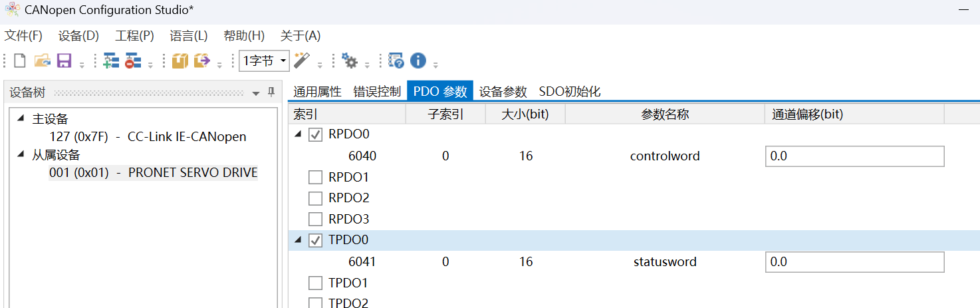Minimize the CANopen Configuration Studio window

pyautogui.click(x=963, y=9)
